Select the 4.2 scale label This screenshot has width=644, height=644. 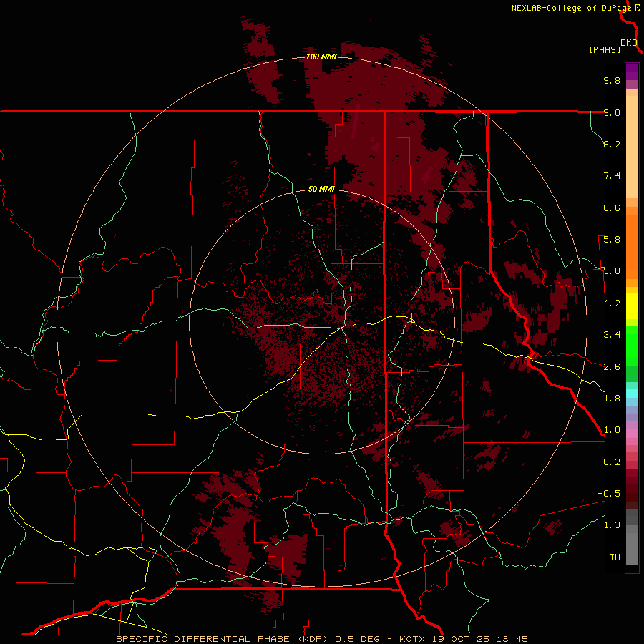click(x=612, y=303)
